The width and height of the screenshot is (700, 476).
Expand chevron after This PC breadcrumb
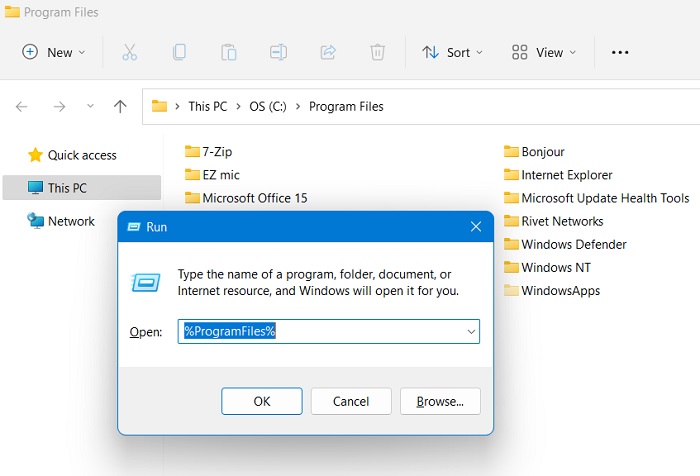[x=238, y=107]
